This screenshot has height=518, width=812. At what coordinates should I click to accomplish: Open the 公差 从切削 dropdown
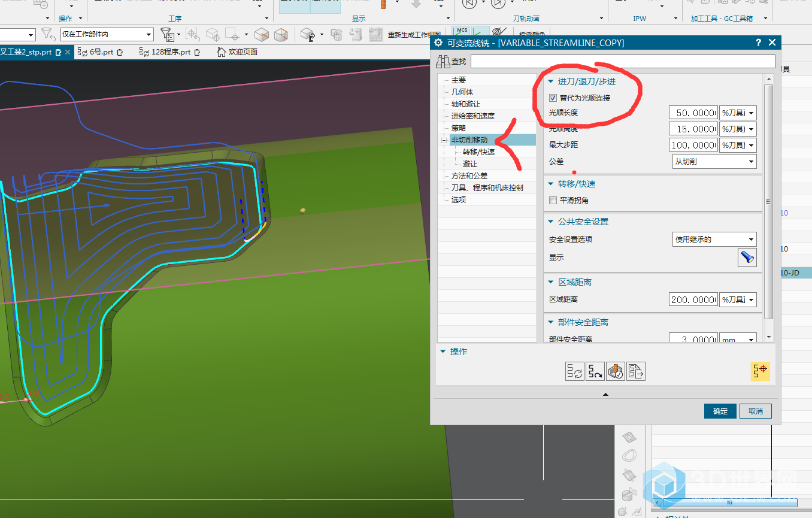(714, 162)
